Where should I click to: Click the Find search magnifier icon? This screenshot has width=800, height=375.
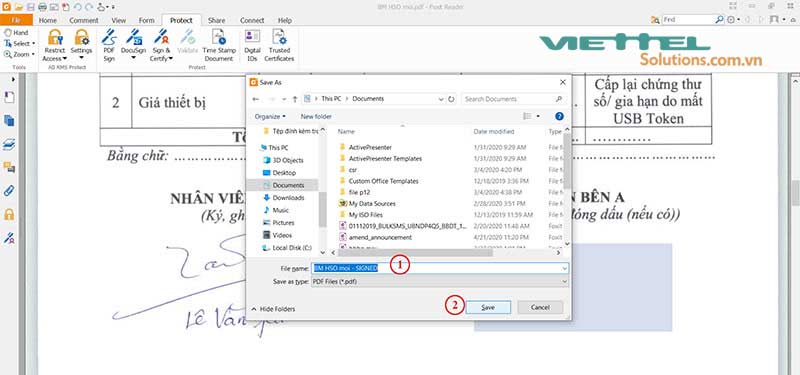click(719, 19)
